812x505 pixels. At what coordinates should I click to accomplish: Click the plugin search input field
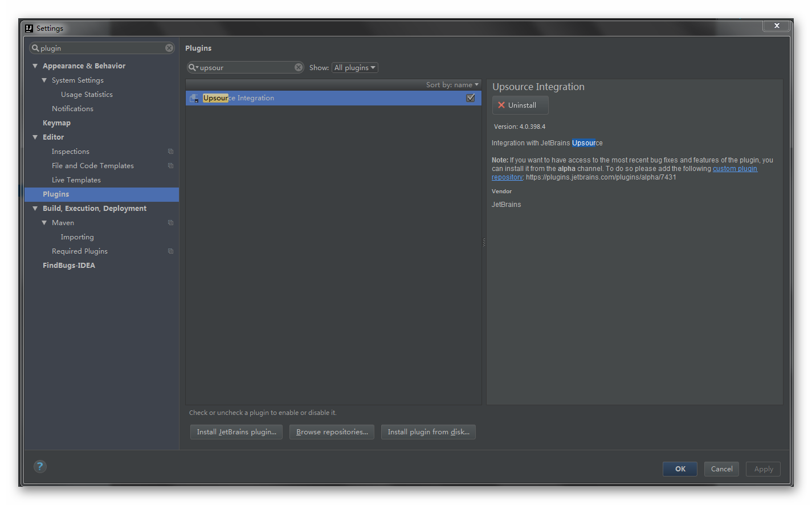[x=246, y=68]
